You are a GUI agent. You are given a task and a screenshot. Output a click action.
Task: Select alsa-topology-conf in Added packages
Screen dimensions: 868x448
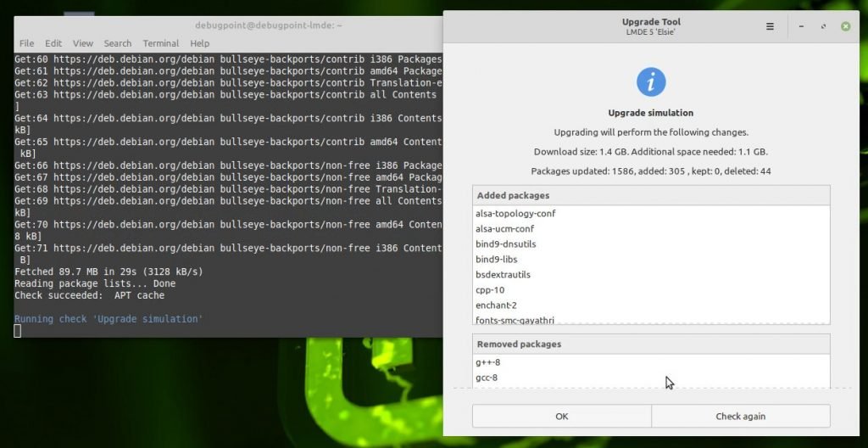click(515, 214)
